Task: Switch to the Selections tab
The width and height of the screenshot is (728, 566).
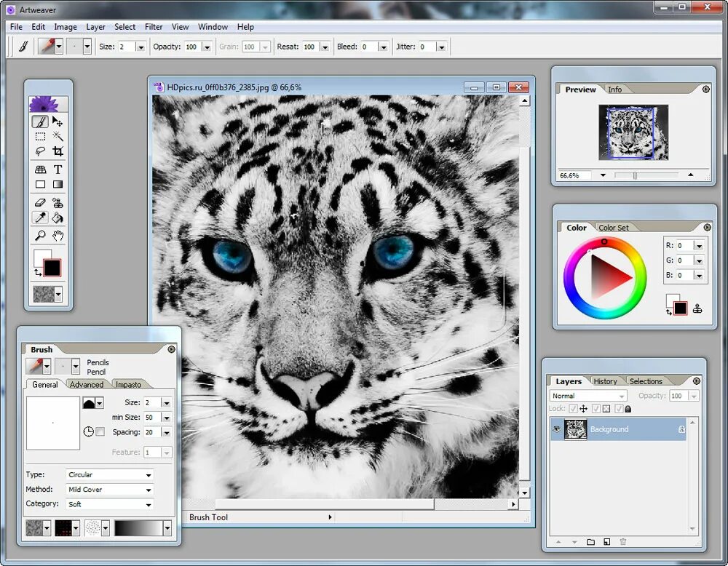Action: (x=646, y=381)
